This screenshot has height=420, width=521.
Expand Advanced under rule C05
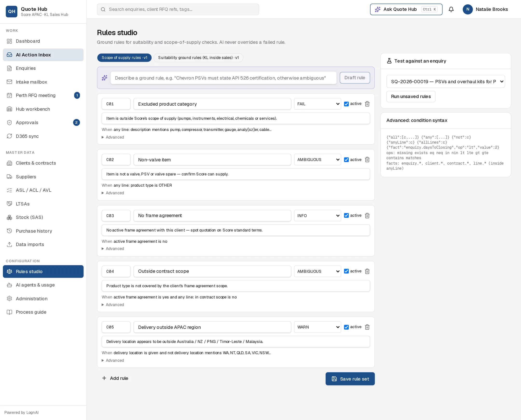113,360
